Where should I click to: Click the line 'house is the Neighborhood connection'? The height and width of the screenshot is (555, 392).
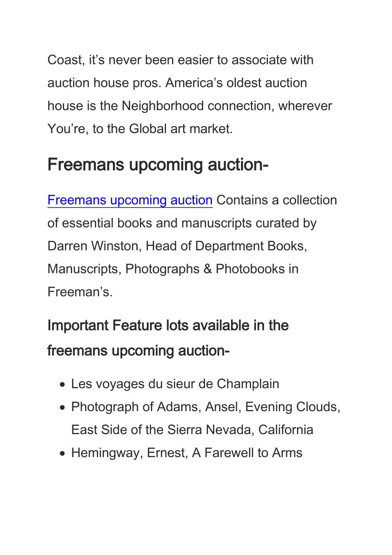click(x=190, y=106)
